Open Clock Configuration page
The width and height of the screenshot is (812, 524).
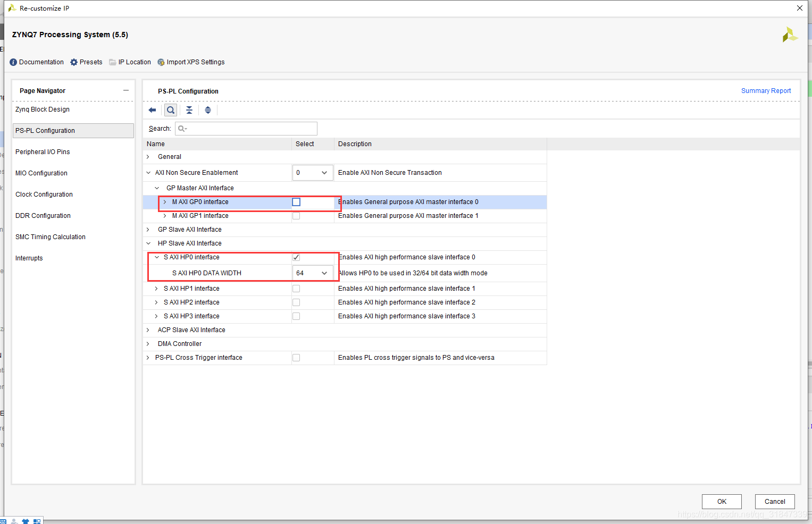(44, 195)
